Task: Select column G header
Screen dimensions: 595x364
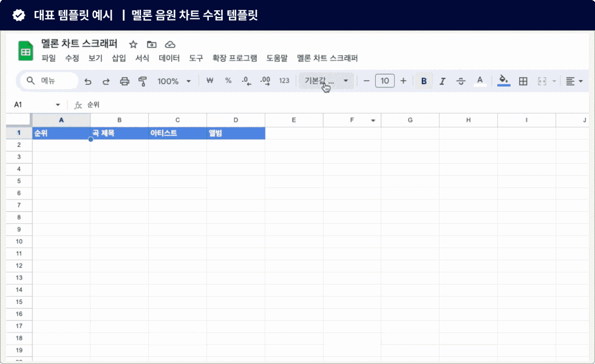Action: 410,120
